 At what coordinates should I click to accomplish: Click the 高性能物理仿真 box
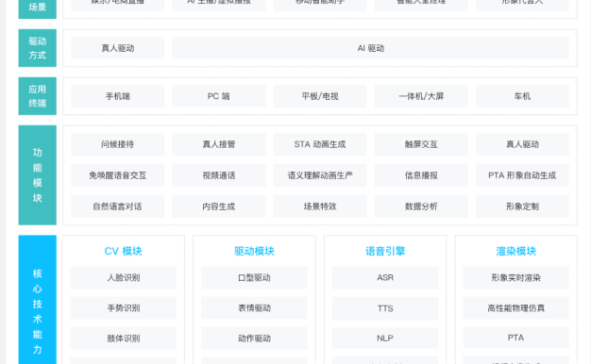(x=516, y=308)
